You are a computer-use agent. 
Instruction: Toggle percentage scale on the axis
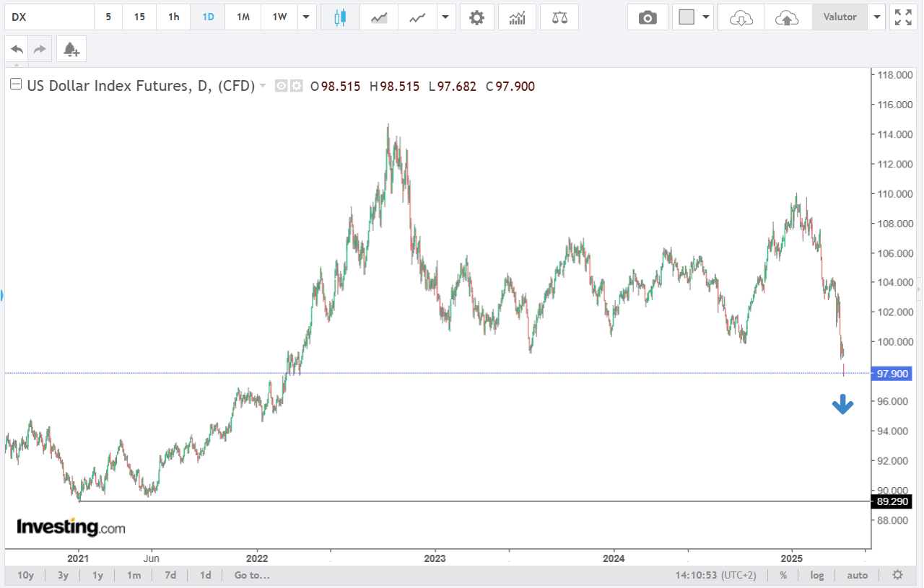783,575
